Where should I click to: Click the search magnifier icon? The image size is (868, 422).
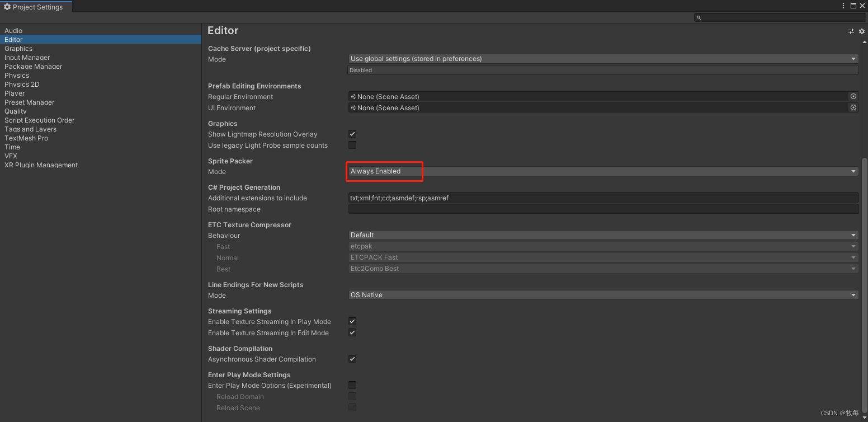[x=699, y=17]
